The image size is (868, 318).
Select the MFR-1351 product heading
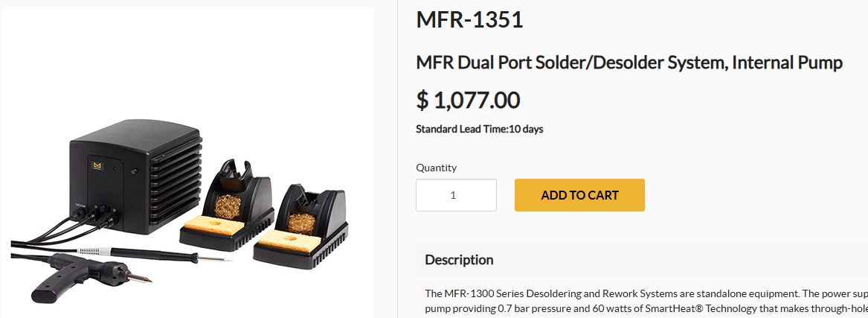tap(469, 20)
